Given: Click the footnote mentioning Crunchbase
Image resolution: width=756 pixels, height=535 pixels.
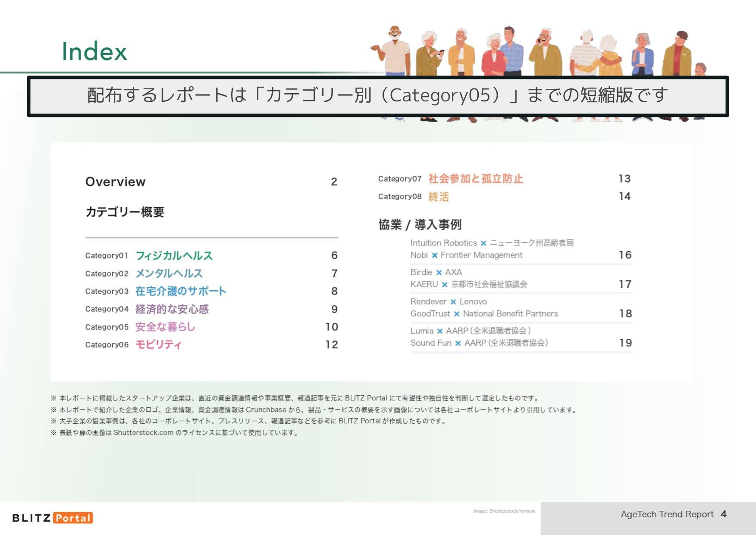Looking at the screenshot, I should click(314, 409).
